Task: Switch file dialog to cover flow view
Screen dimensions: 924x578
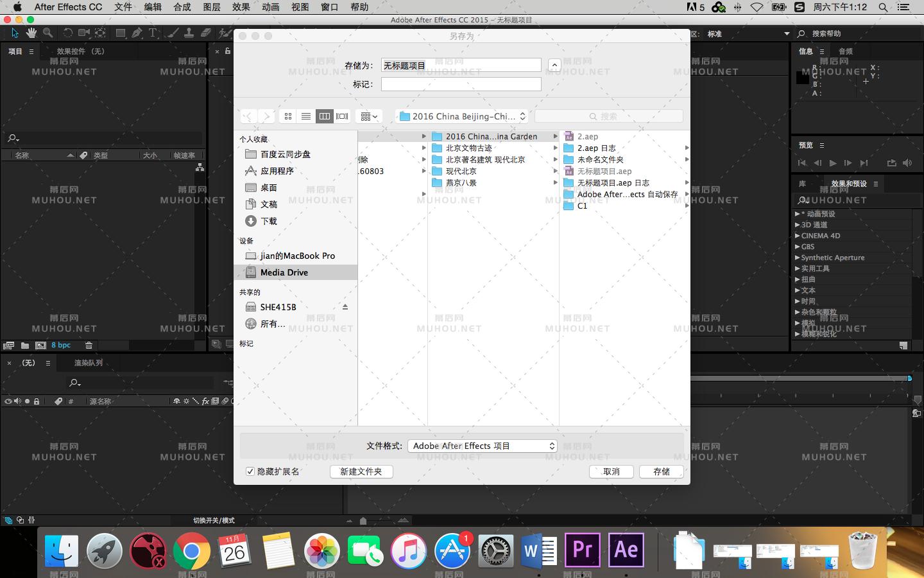Action: 342,116
